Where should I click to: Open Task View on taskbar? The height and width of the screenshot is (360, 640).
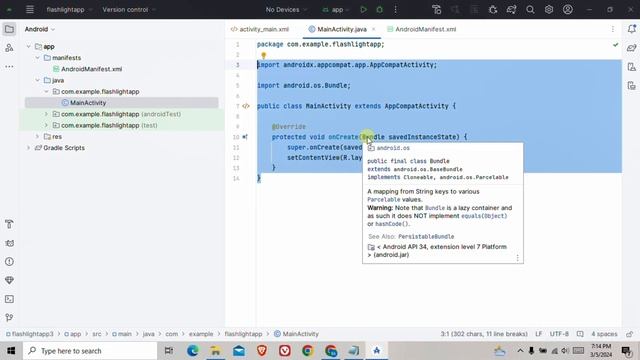169,351
